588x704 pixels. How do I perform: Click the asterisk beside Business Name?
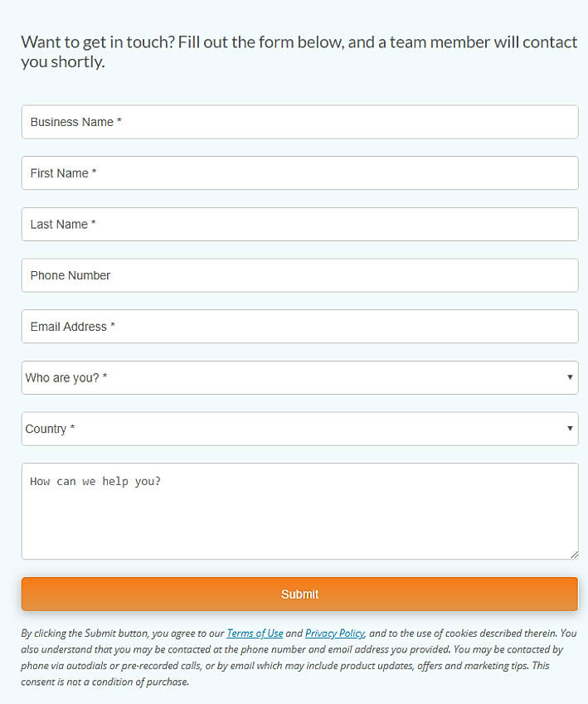(x=119, y=121)
